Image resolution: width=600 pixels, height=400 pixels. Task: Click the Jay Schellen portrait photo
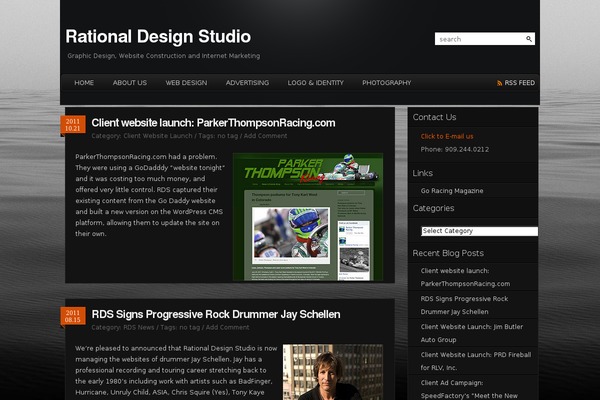click(x=333, y=372)
